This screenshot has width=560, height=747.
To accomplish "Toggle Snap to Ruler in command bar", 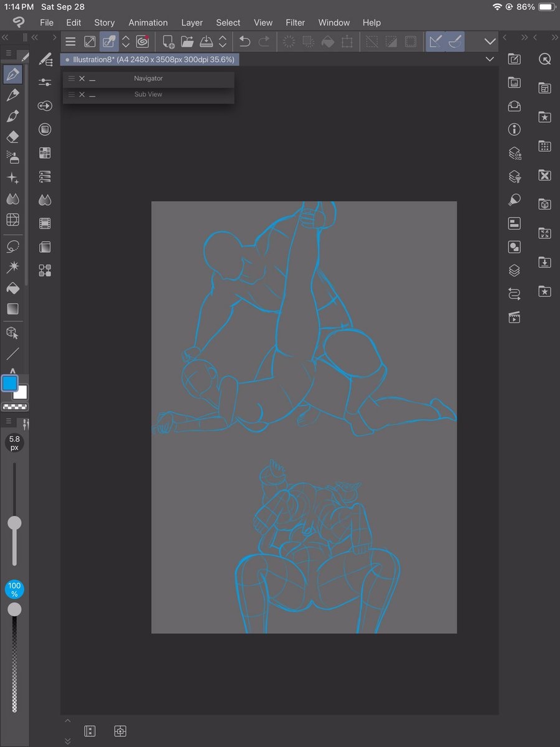I will click(x=436, y=42).
